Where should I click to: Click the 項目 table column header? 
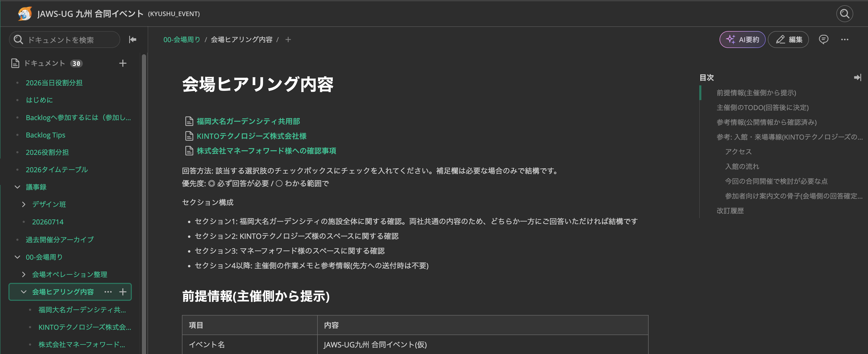[x=250, y=325]
